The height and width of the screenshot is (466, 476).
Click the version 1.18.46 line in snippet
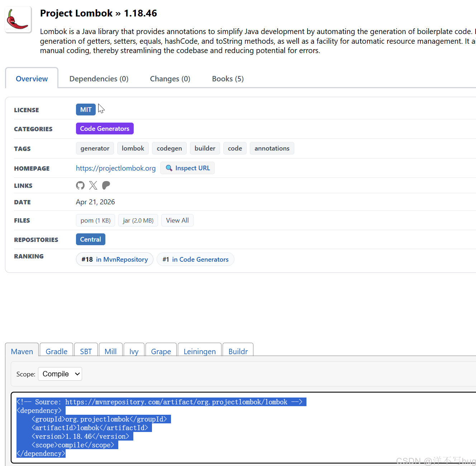tap(81, 436)
